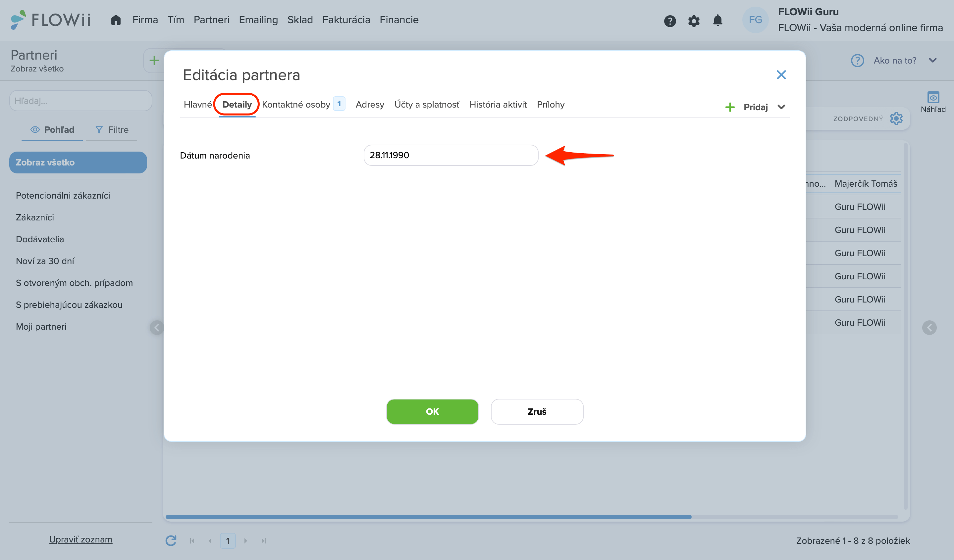Open the Partneri menu
The width and height of the screenshot is (954, 560).
point(211,20)
